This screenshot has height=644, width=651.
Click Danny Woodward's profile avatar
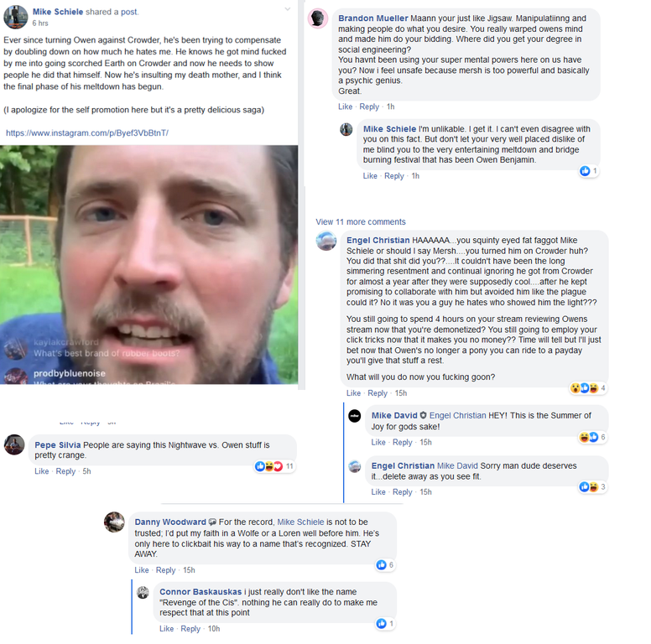[114, 522]
